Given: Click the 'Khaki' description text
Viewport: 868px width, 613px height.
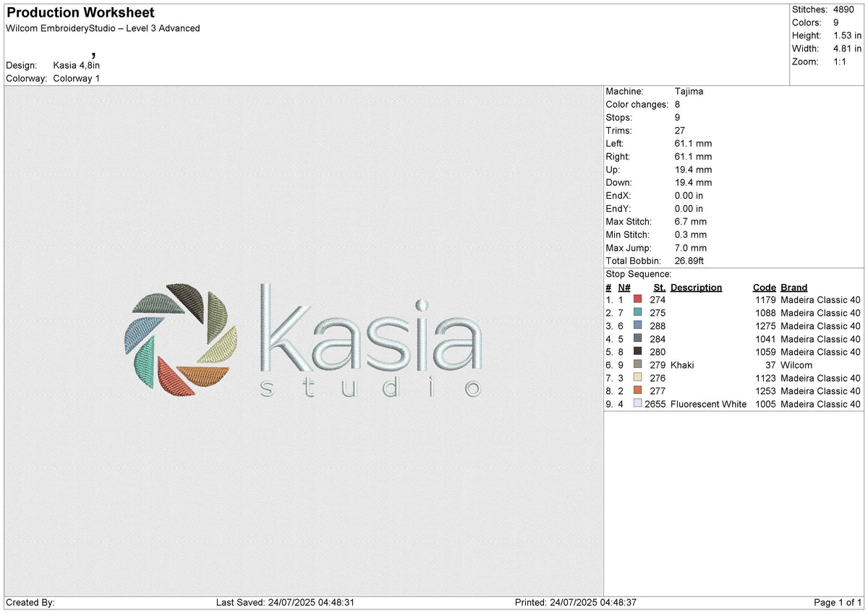Looking at the screenshot, I should (682, 364).
